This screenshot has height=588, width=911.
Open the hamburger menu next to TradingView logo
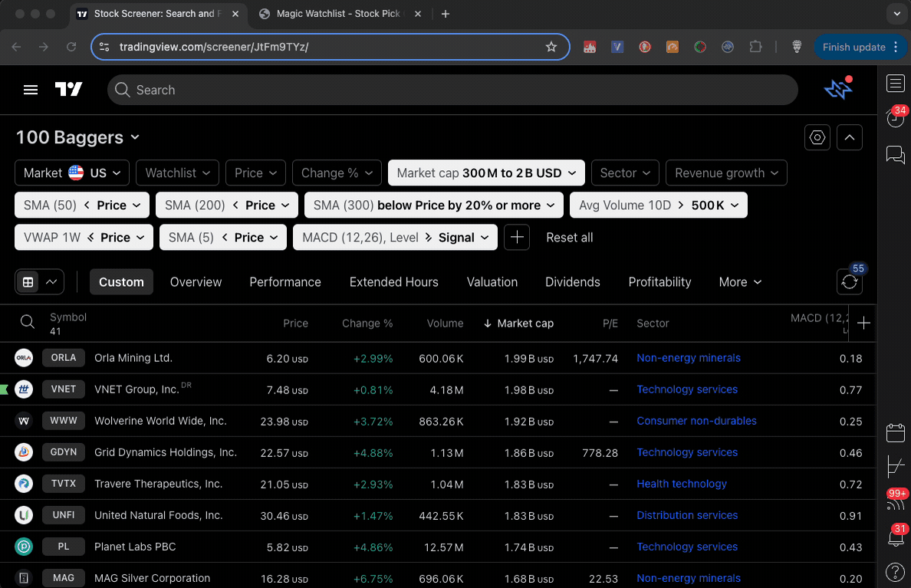(30, 90)
